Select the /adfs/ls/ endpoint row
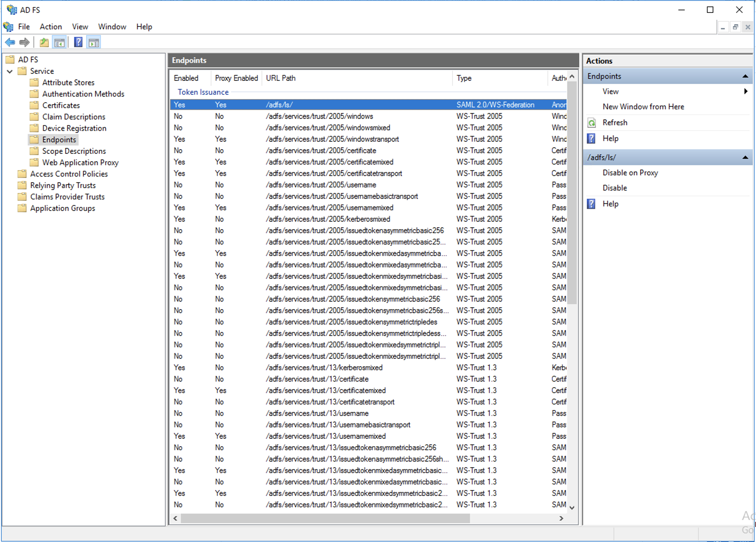This screenshot has width=756, height=542. pos(368,104)
